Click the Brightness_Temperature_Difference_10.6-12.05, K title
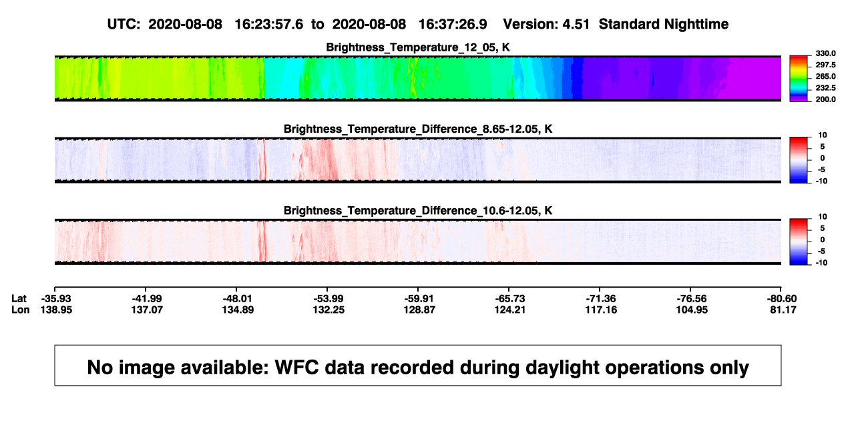The width and height of the screenshot is (868, 445). coord(418,210)
